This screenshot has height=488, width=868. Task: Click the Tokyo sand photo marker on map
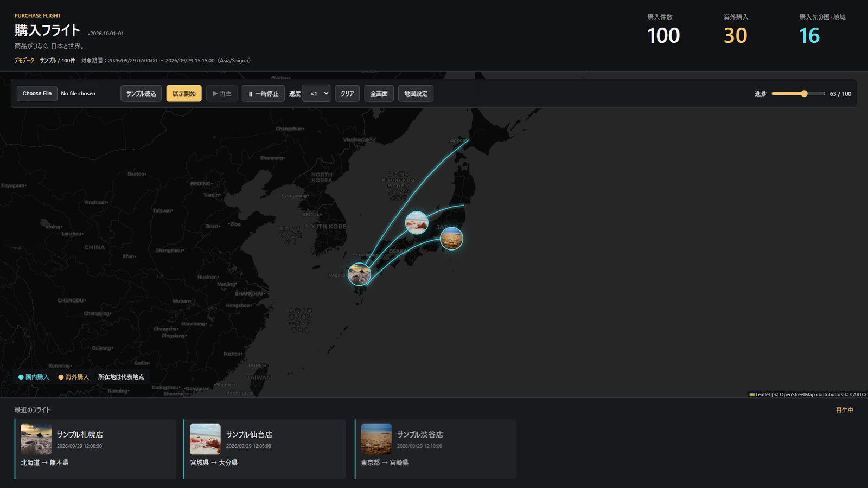tap(451, 239)
